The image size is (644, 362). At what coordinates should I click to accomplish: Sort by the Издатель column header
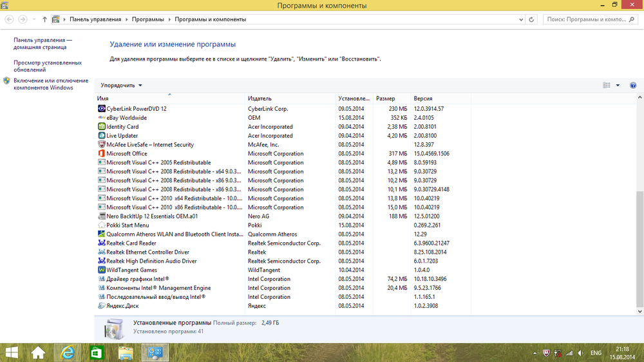290,98
